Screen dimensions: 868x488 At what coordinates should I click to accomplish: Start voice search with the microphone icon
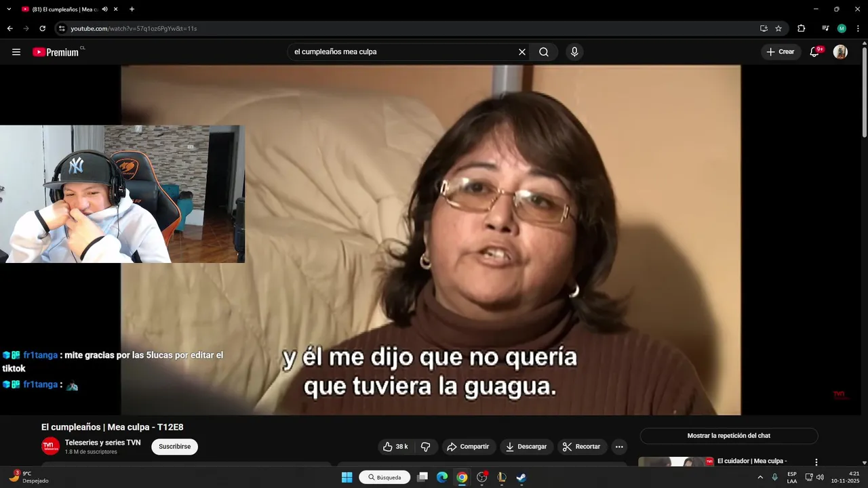(574, 52)
